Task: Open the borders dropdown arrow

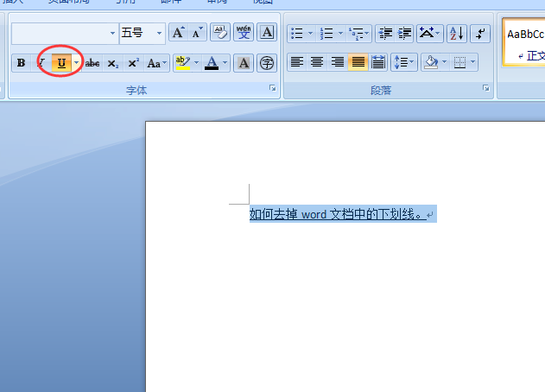Action: [x=473, y=62]
